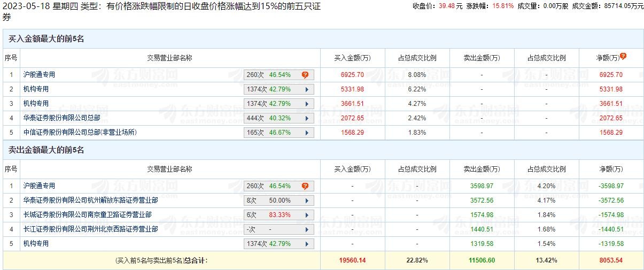Screen dimensions: 644x270
Task: Expand the 6次 83.33% stats box
Action: (x=278, y=215)
